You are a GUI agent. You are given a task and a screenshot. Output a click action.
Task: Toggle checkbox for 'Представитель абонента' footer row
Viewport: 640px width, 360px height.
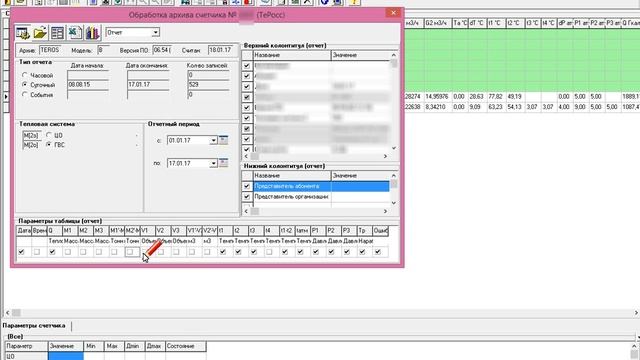[x=247, y=186]
